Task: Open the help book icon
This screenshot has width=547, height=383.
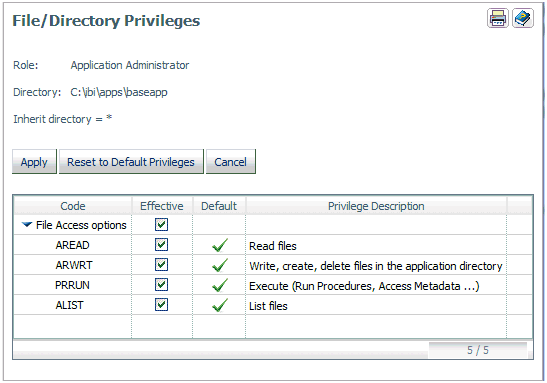Action: tap(523, 18)
